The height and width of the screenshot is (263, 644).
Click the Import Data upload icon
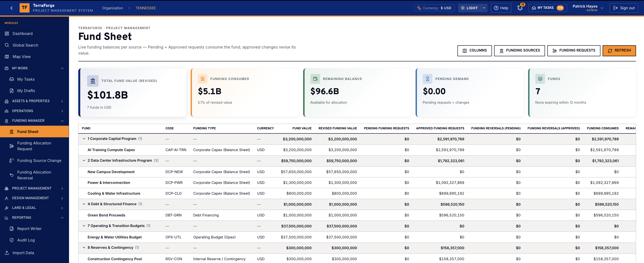point(7,253)
